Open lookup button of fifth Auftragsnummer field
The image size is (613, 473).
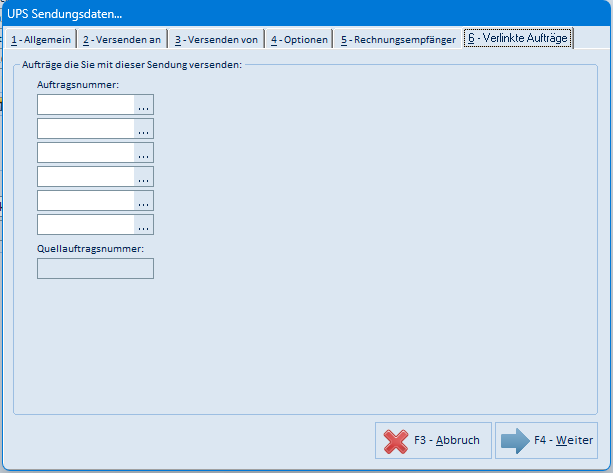click(x=143, y=201)
